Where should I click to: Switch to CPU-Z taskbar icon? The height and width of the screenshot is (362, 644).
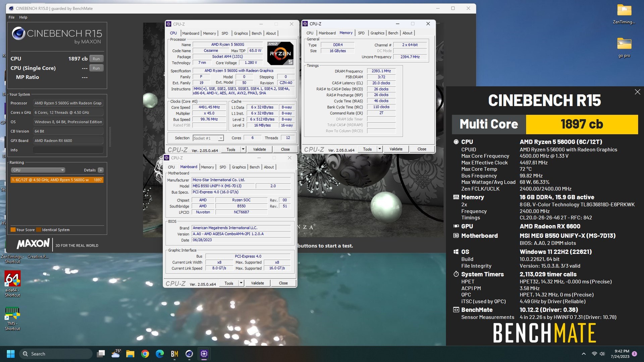[204, 354]
